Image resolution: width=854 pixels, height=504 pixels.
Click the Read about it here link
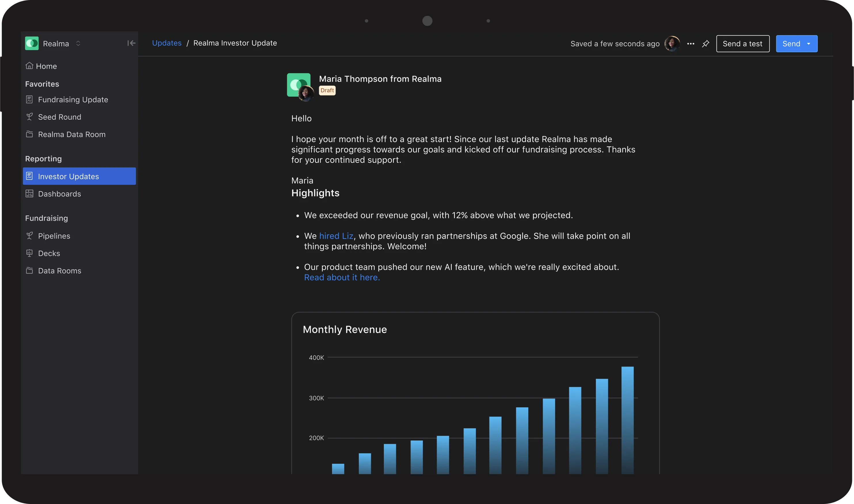click(342, 277)
